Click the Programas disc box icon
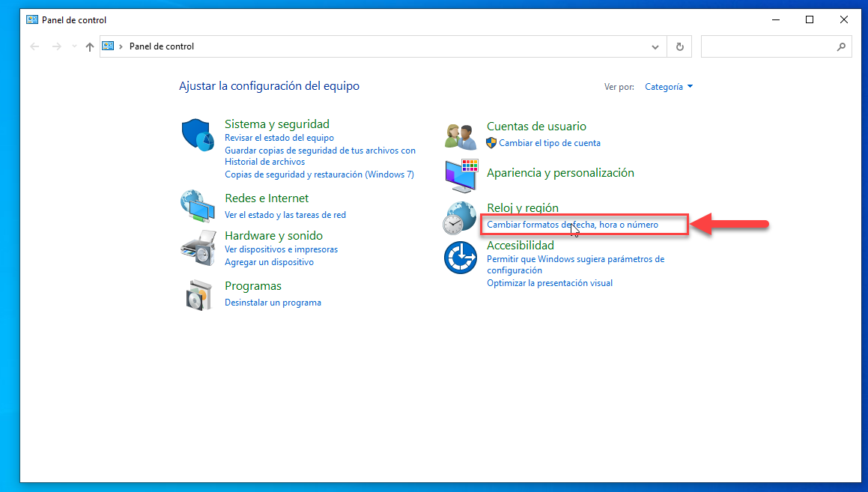This screenshot has width=868, height=492. click(198, 295)
